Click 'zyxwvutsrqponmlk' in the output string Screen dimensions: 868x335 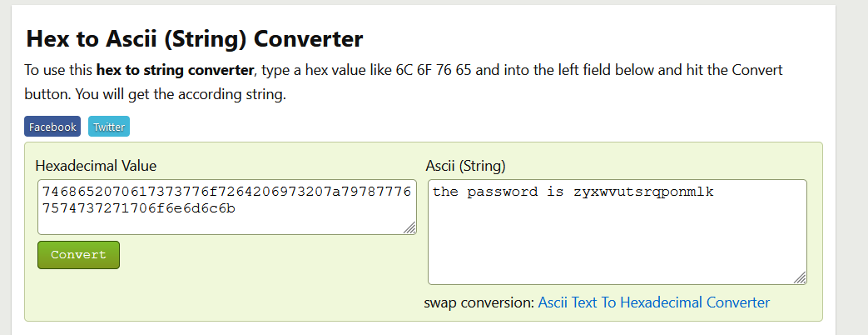(x=643, y=192)
